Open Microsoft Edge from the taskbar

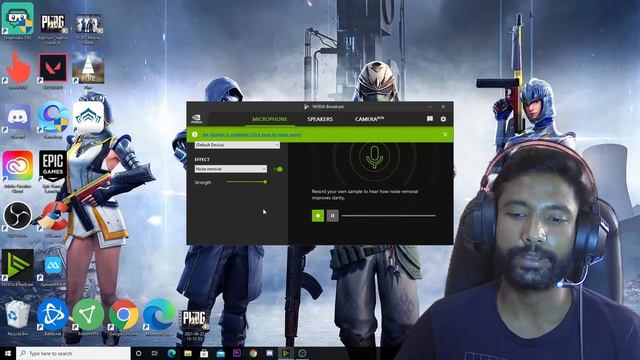click(x=171, y=353)
